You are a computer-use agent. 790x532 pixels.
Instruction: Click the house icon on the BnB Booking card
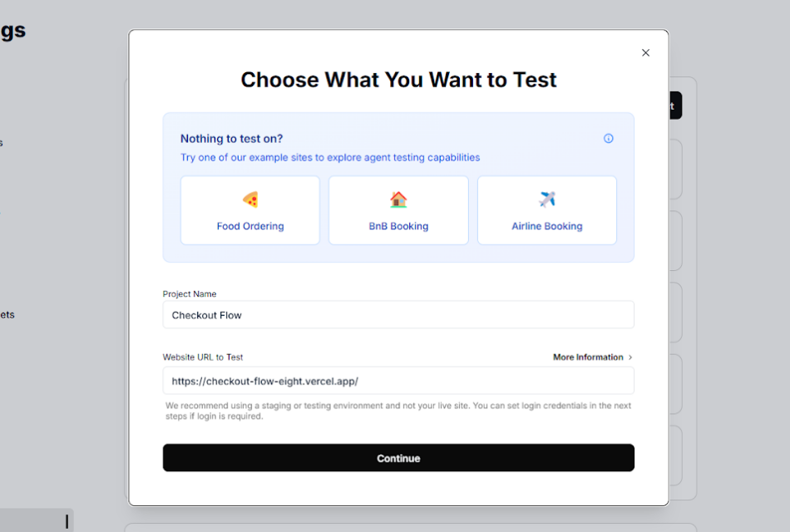click(x=398, y=199)
